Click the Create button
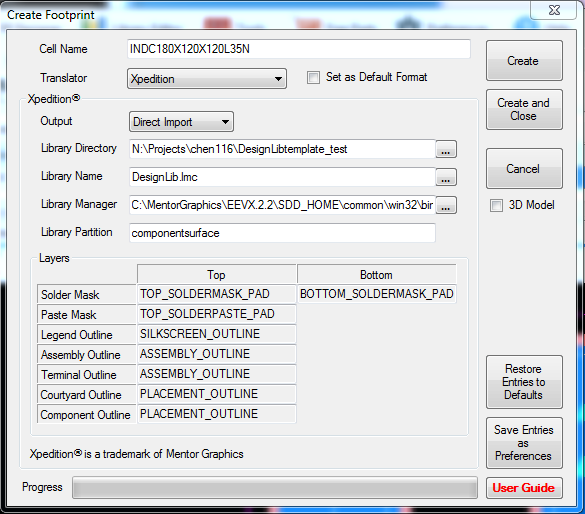Image resolution: width=585 pixels, height=514 pixels. pyautogui.click(x=524, y=60)
